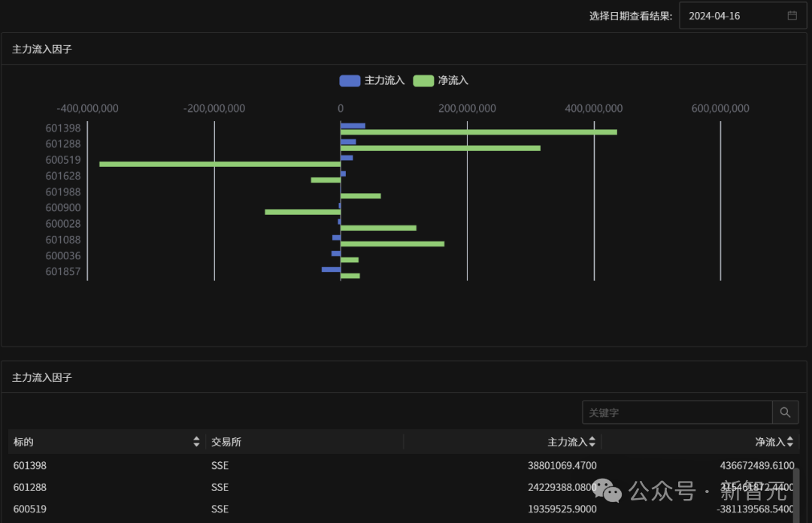812x523 pixels.
Task: Click the green legend color swatch
Action: point(423,81)
